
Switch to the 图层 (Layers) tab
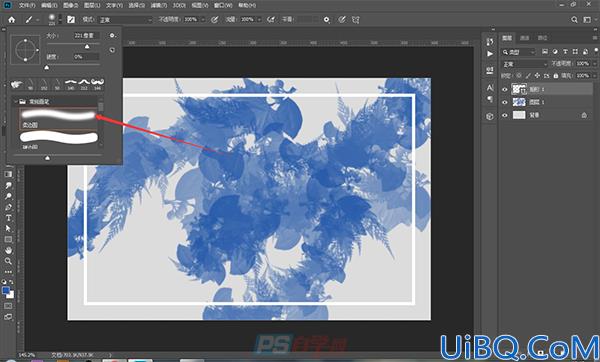click(507, 38)
